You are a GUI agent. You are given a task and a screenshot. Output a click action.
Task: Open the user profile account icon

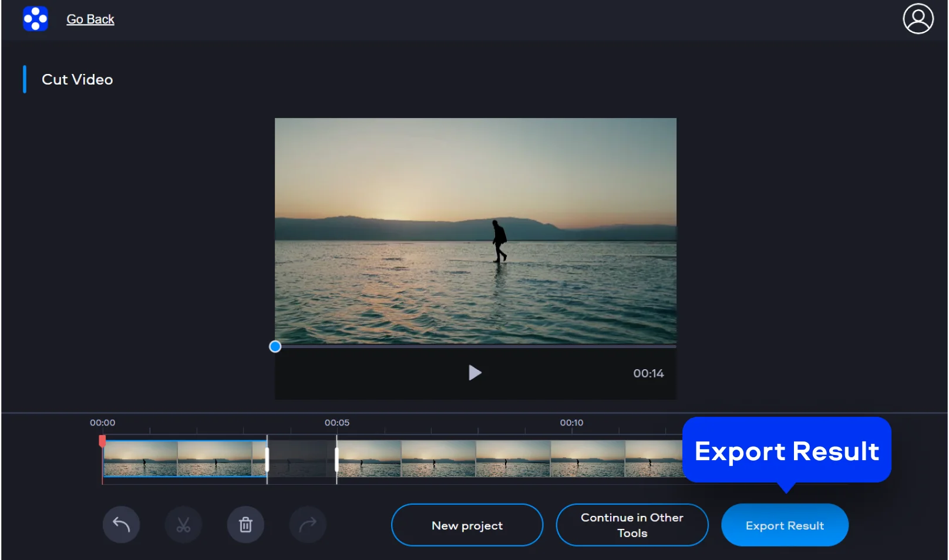(x=918, y=19)
